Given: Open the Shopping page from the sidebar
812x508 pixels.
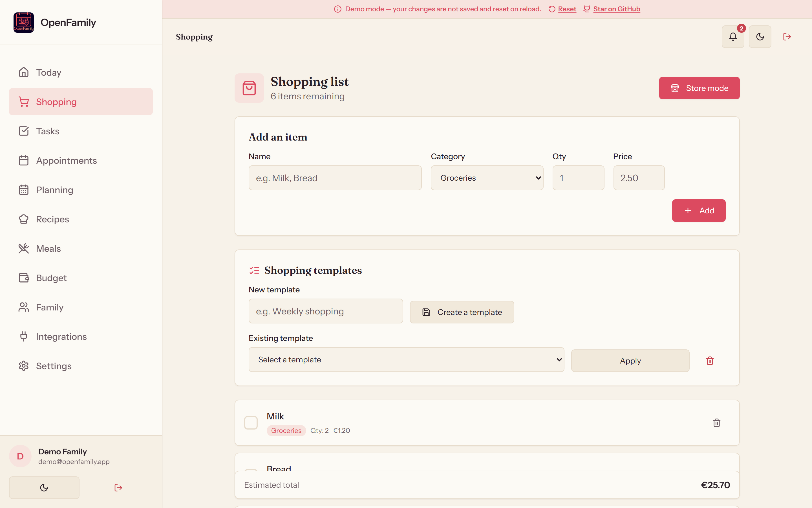Looking at the screenshot, I should click(x=81, y=102).
